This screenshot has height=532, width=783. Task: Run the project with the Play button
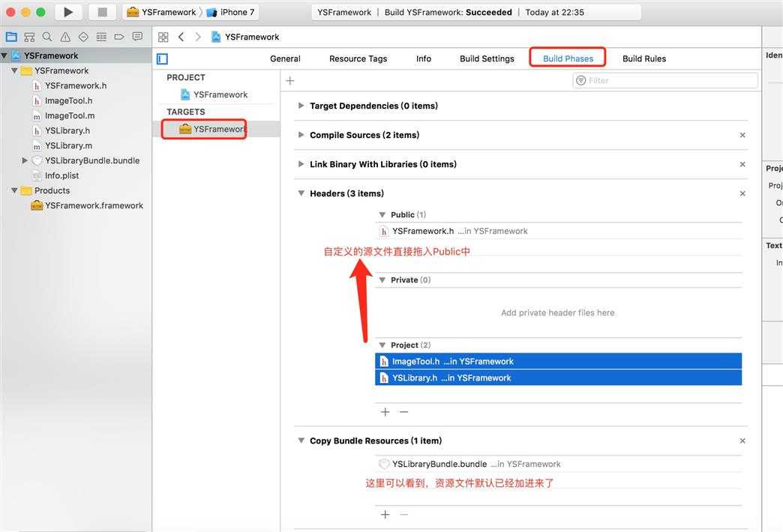click(68, 12)
